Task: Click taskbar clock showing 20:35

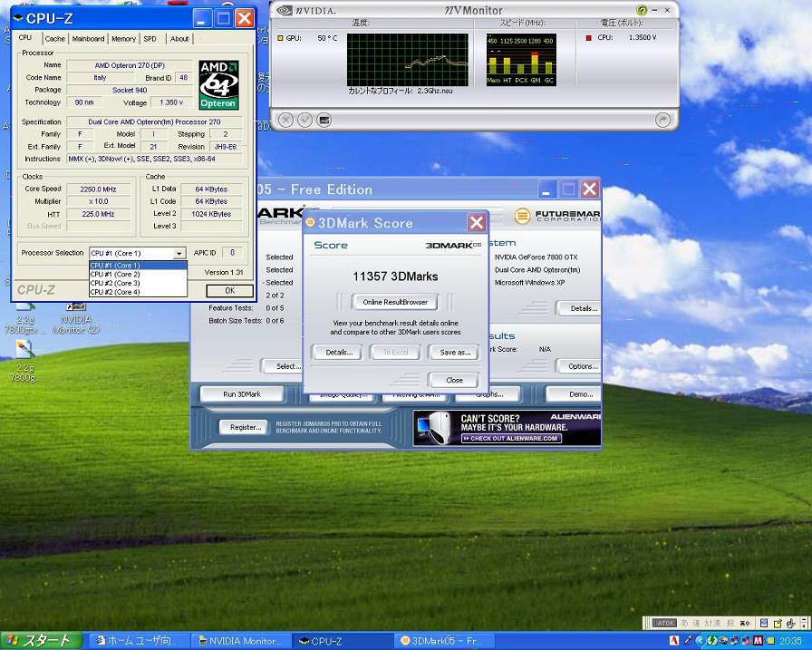Action: (790, 641)
